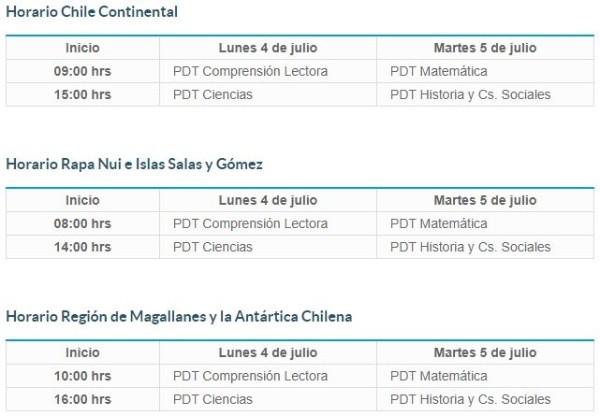This screenshot has width=600, height=416.
Task: Select the 16:00 hrs start time cell
Action: click(x=82, y=400)
